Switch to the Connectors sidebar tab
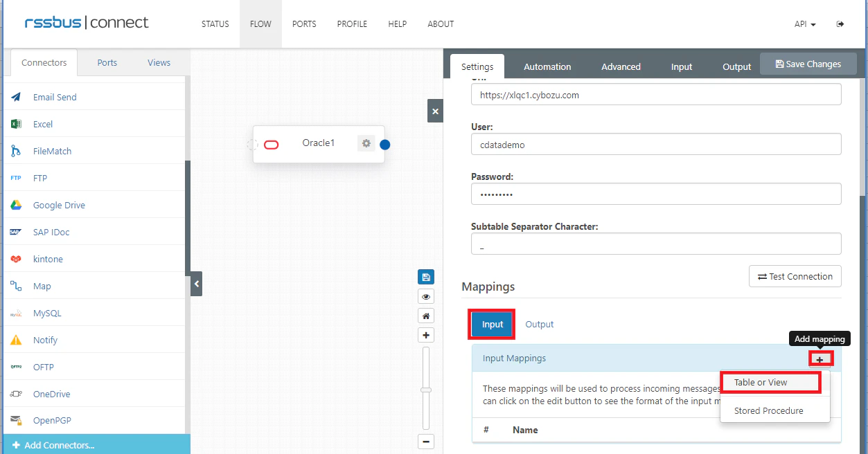 point(44,62)
